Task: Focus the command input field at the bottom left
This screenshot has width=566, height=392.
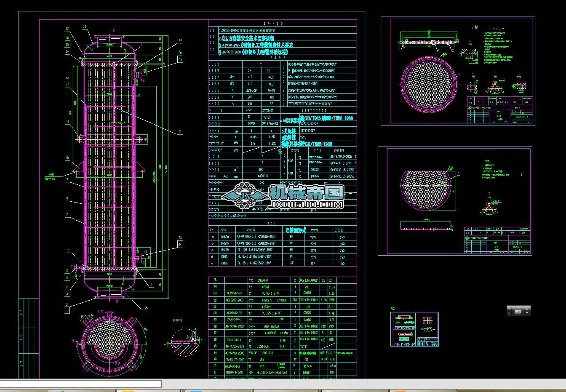Action: (x=81, y=384)
